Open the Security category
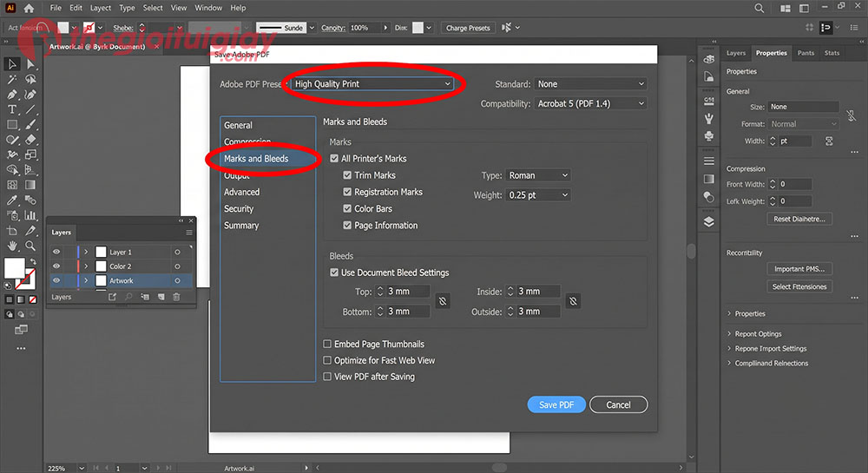 pos(239,208)
